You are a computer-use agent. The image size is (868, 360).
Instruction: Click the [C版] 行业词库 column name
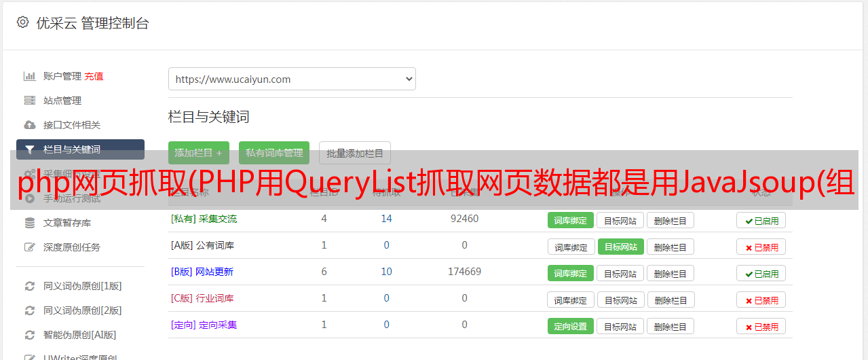click(x=202, y=298)
